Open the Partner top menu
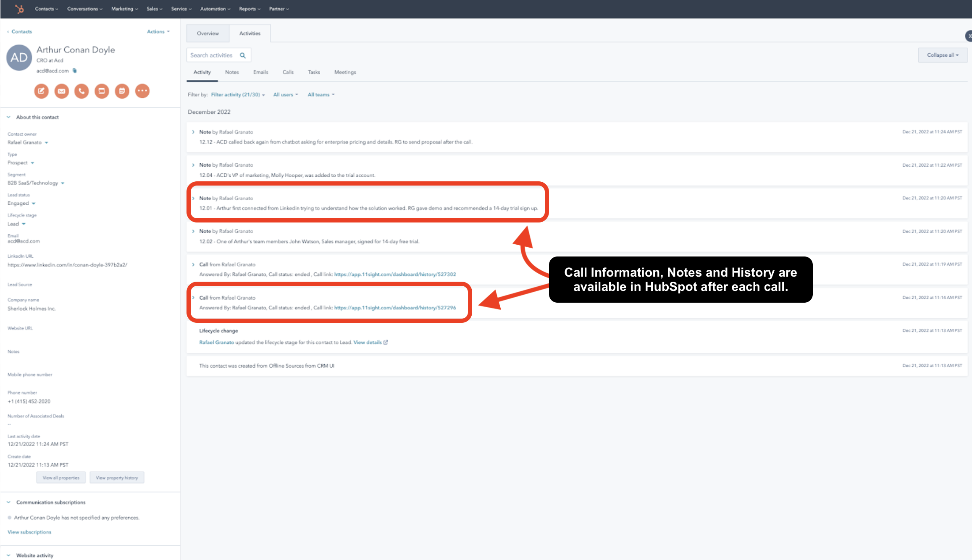The width and height of the screenshot is (972, 560). coord(279,9)
